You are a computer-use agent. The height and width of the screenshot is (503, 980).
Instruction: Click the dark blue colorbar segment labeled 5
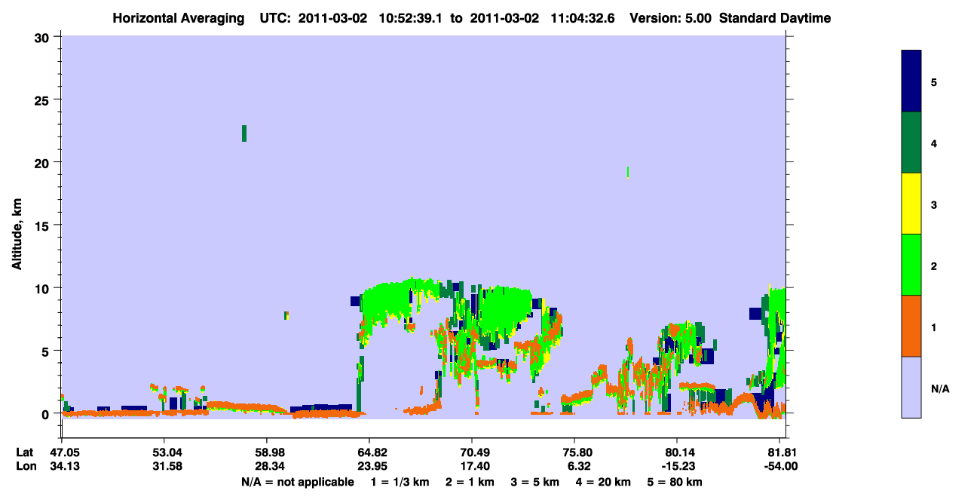911,81
